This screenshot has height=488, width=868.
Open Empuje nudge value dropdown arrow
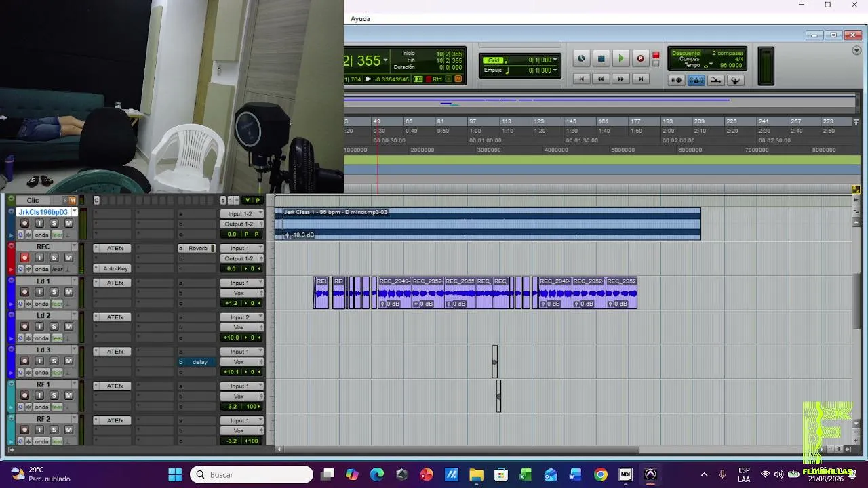555,70
